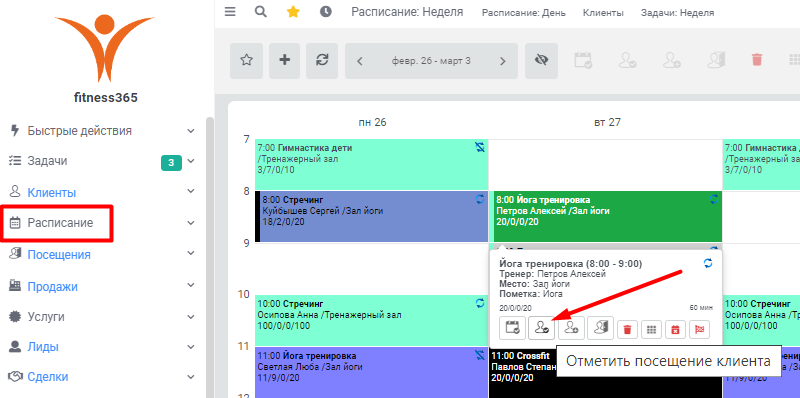Screen dimensions: 800x398
Task: Refresh the schedule in top toolbar
Action: tap(322, 61)
